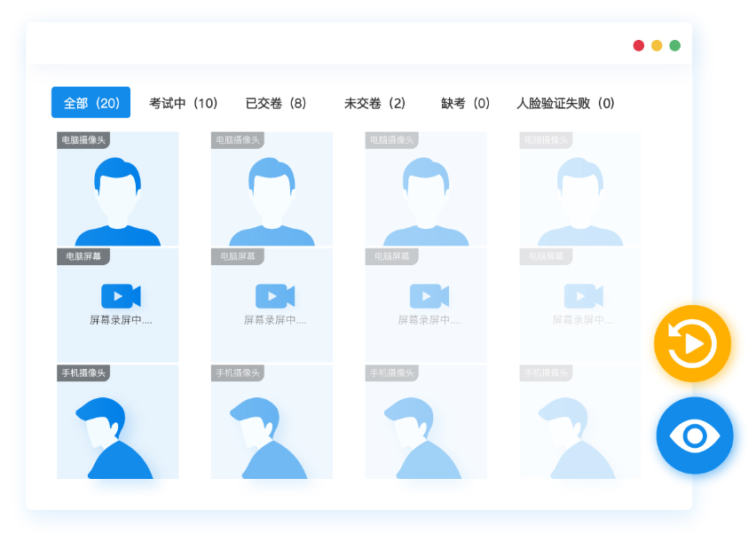Open the 人脸验证失败 (0) tab
Viewport: 756px width, 549px height.
[565, 103]
